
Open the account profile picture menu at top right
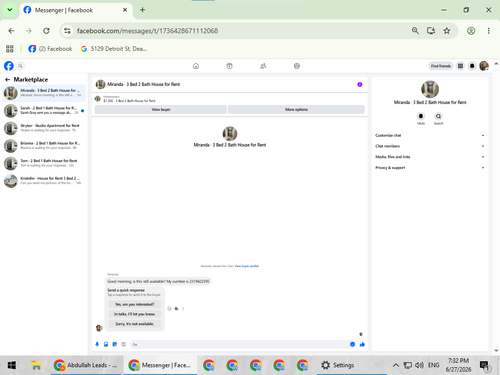pos(484,66)
